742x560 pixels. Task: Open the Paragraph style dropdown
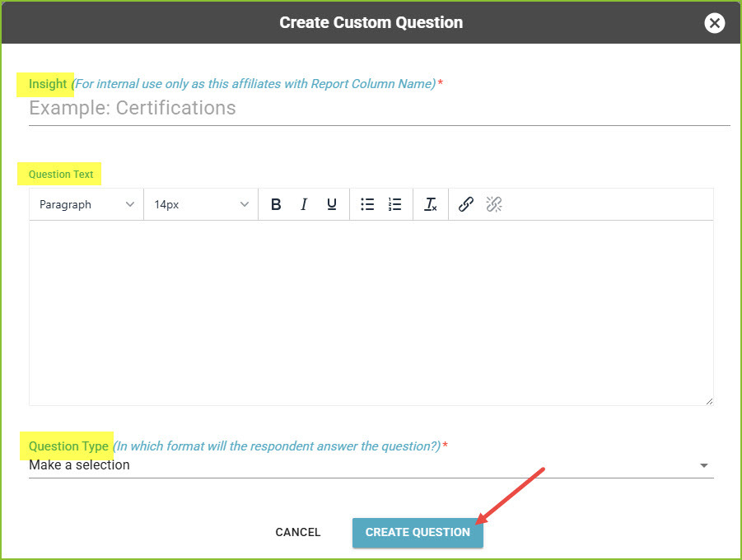point(86,204)
